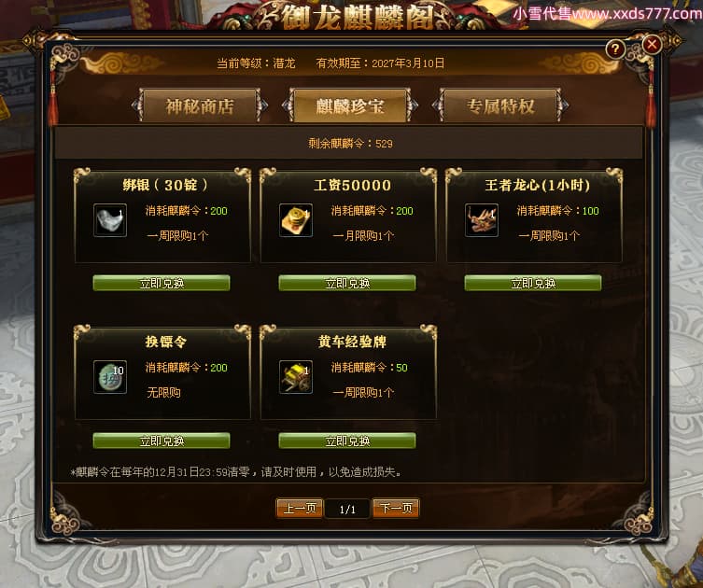Click the gold coins salary icon
Screen dimensions: 703x588
point(295,220)
